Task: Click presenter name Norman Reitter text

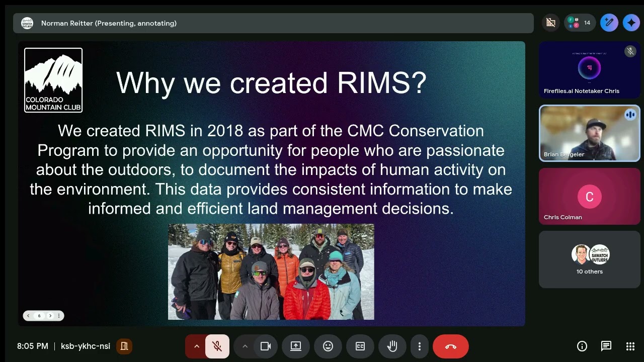Action: click(x=109, y=23)
